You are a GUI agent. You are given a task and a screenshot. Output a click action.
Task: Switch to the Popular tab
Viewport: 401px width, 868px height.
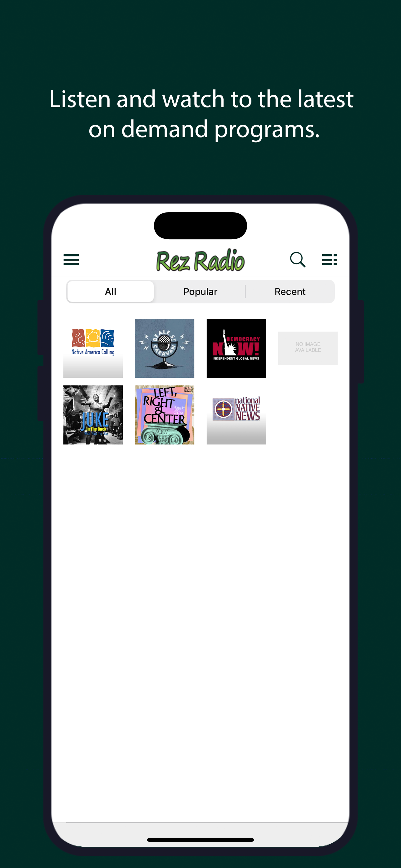(x=200, y=292)
